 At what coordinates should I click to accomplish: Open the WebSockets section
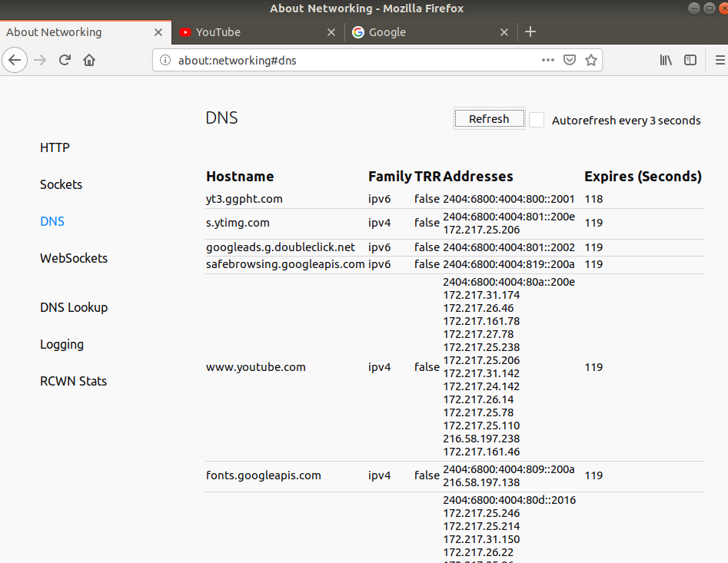74,258
